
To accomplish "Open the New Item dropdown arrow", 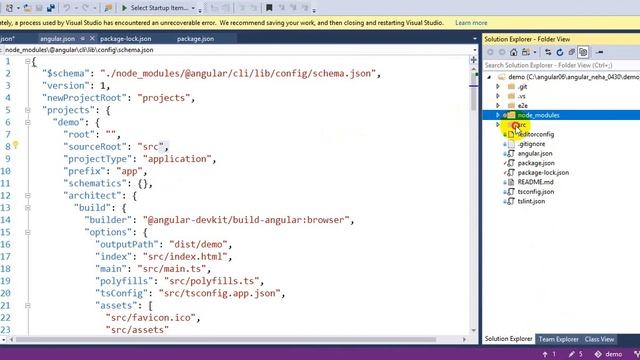I will coord(18,8).
